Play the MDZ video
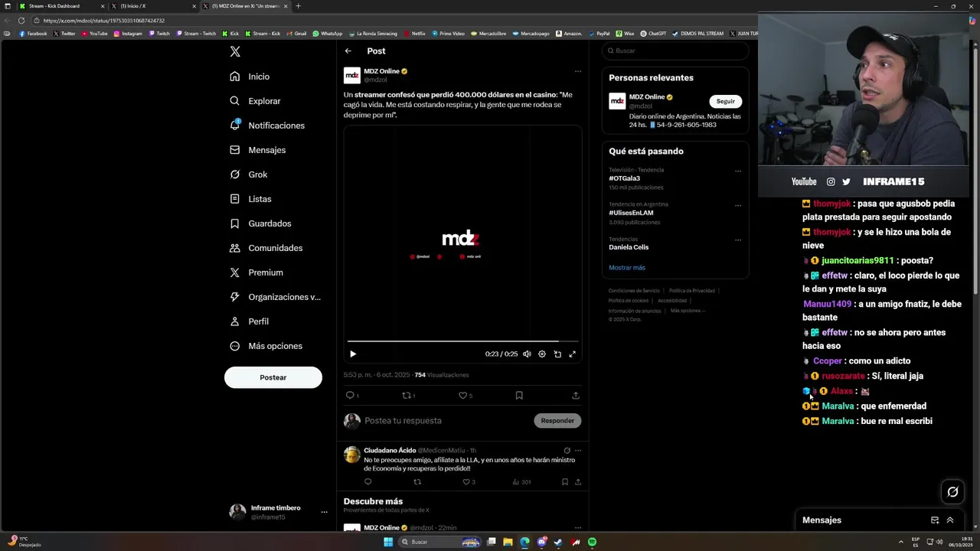Viewport: 980px width, 551px height. click(x=353, y=354)
